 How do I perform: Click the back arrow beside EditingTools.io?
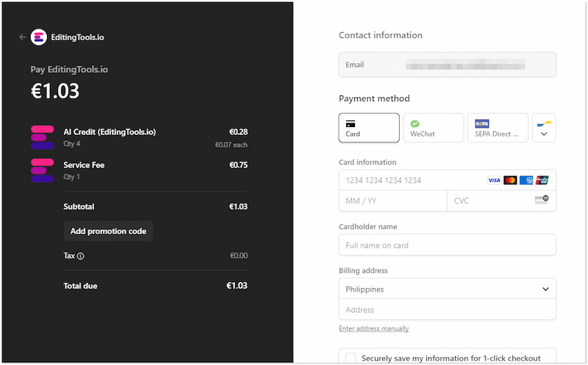23,37
